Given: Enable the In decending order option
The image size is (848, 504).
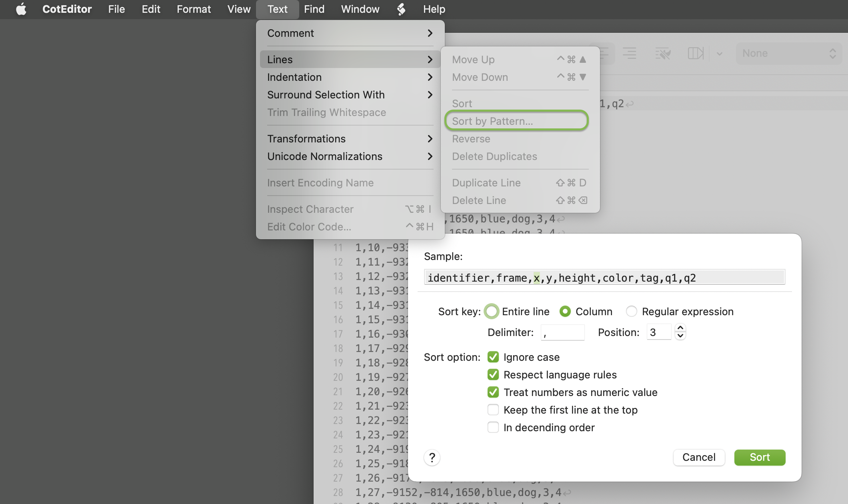Looking at the screenshot, I should coord(493,427).
